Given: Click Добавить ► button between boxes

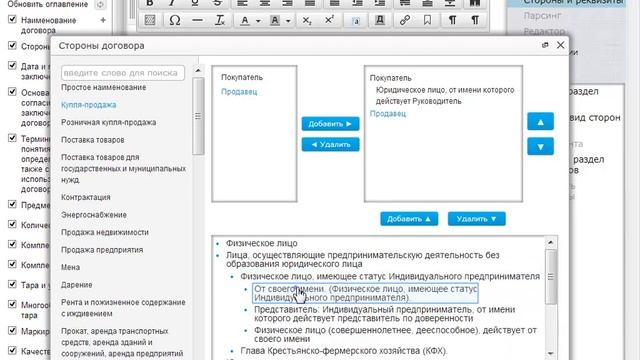Looking at the screenshot, I should click(330, 124).
